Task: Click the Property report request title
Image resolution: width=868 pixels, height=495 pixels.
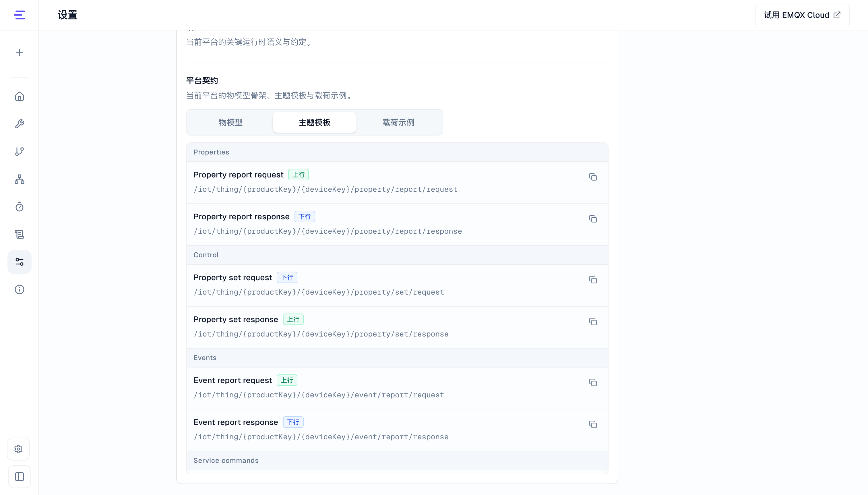Action: (x=238, y=175)
